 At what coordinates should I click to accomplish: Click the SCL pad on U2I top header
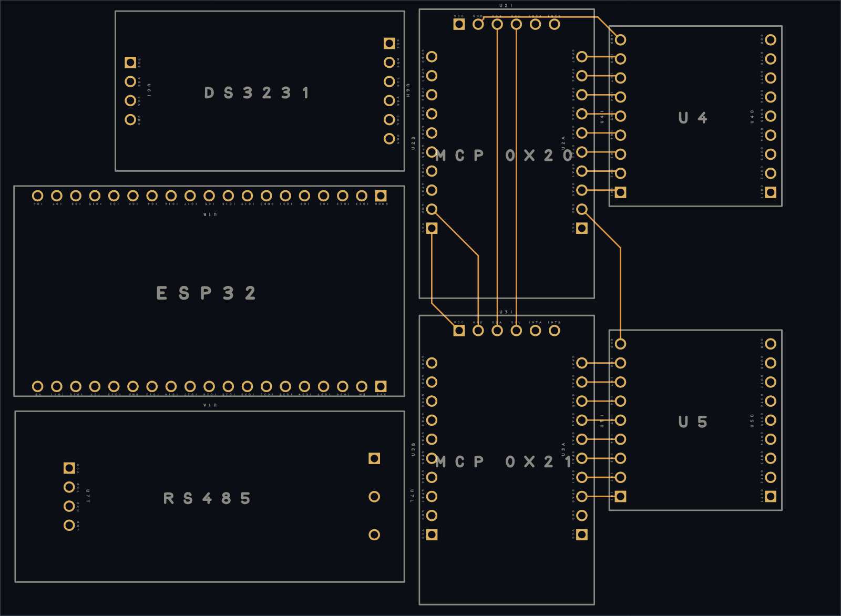(x=516, y=24)
